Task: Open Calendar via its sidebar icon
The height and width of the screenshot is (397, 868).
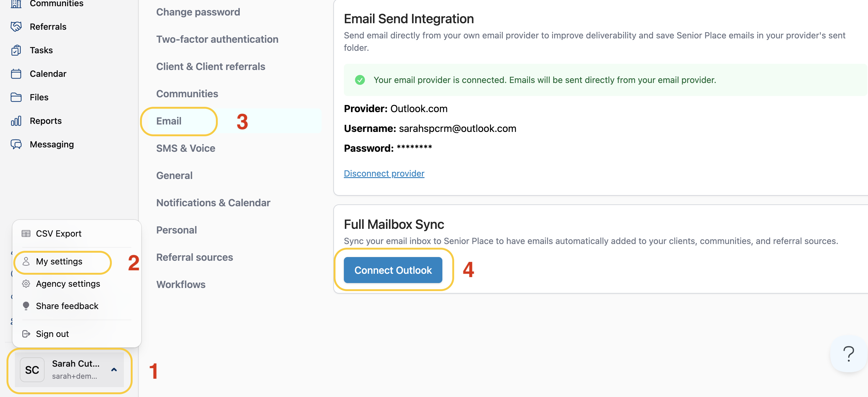Action: click(16, 74)
